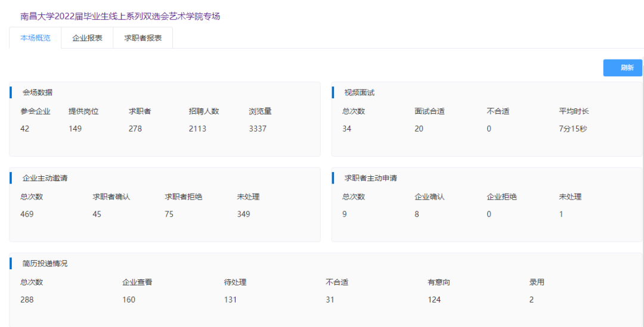The height and width of the screenshot is (327, 644).
Task: Click the 简历投递情况 section title
Action: (45, 263)
